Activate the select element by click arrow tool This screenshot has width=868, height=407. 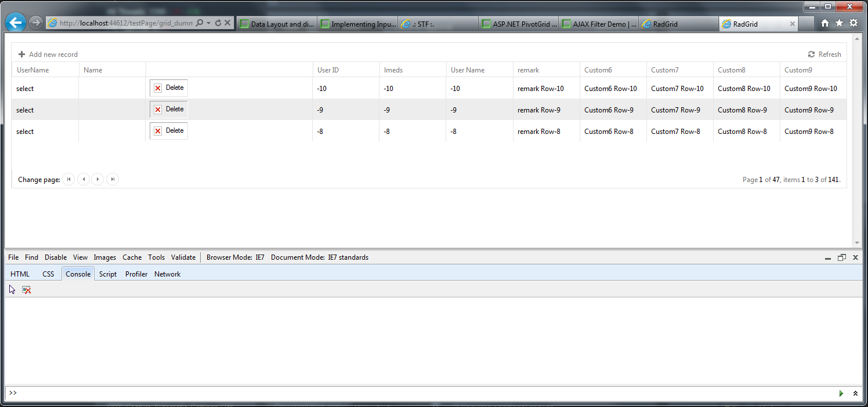pyautogui.click(x=12, y=289)
